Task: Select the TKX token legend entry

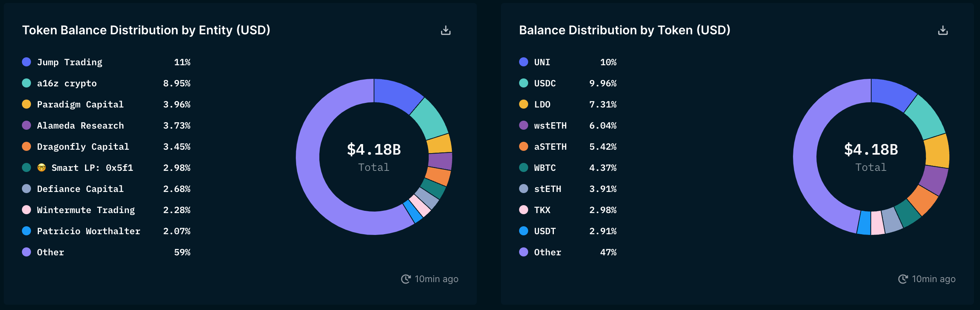Action: (542, 210)
